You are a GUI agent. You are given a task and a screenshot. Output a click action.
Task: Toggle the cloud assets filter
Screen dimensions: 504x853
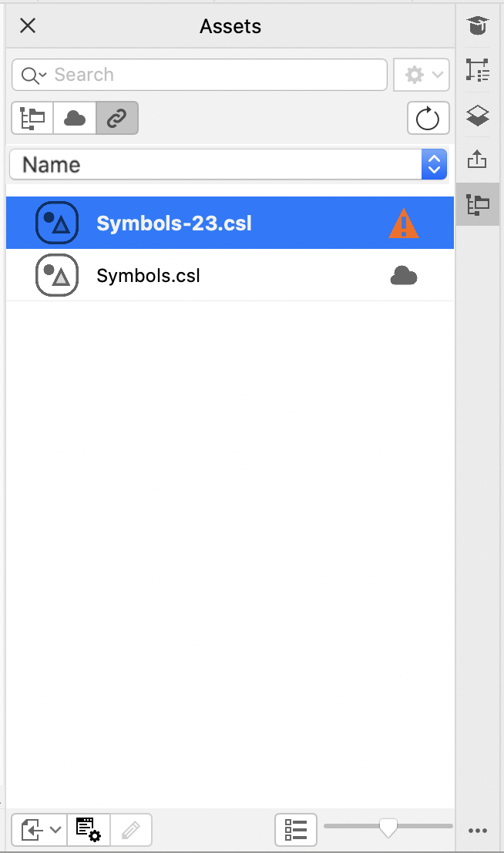pos(75,119)
